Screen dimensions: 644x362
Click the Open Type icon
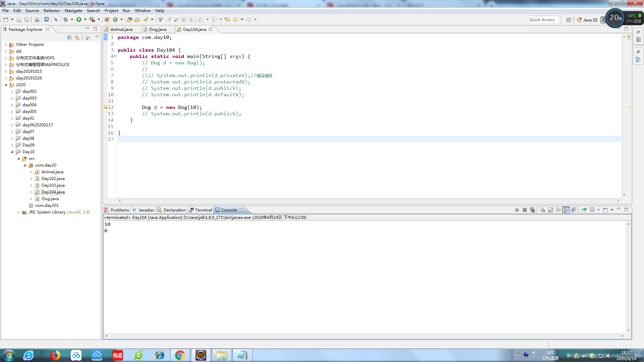coord(129,19)
